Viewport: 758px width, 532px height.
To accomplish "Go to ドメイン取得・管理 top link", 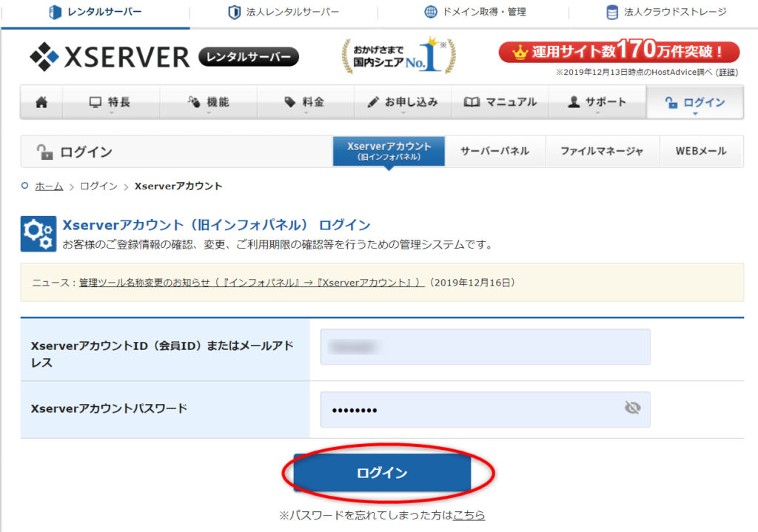I will (474, 12).
